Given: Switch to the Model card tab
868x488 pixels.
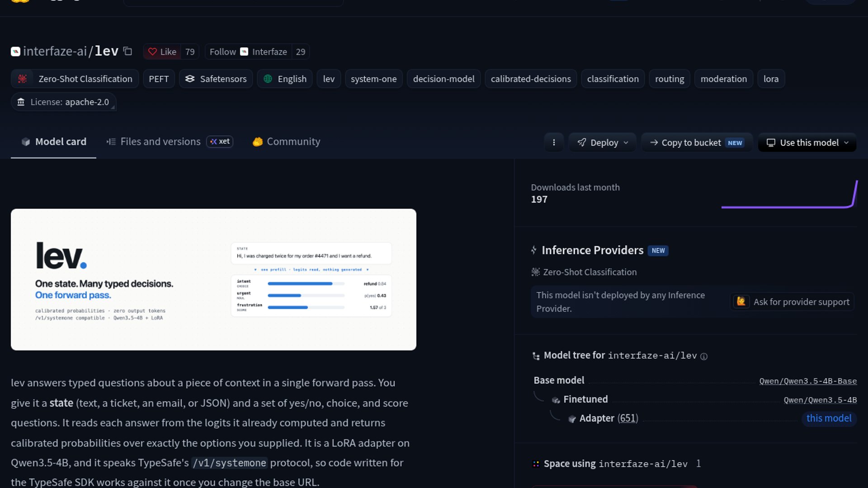Looking at the screenshot, I should [53, 142].
